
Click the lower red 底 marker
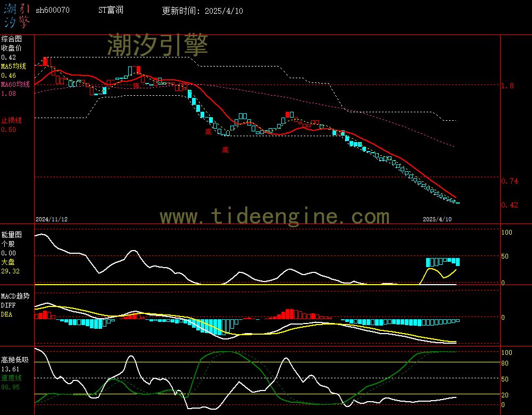226,150
